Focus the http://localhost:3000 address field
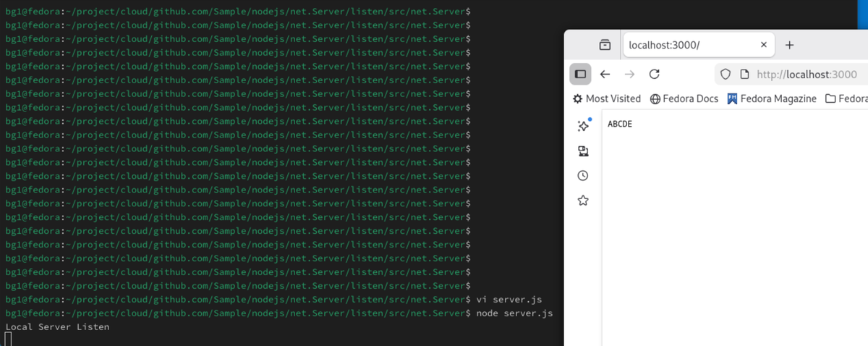 point(807,74)
